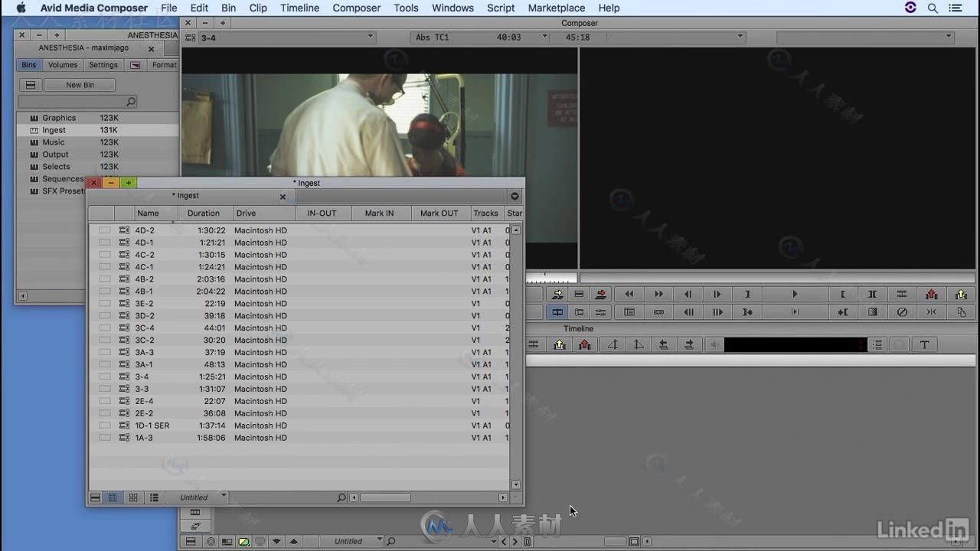Viewport: 980px width, 551px height.
Task: Click the timeline scale slider
Action: coord(616,542)
